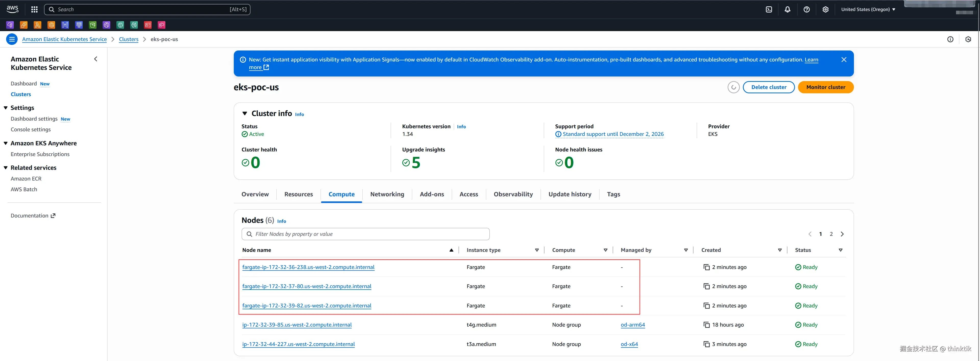Open the AWS CloudShell icon

(x=769, y=9)
